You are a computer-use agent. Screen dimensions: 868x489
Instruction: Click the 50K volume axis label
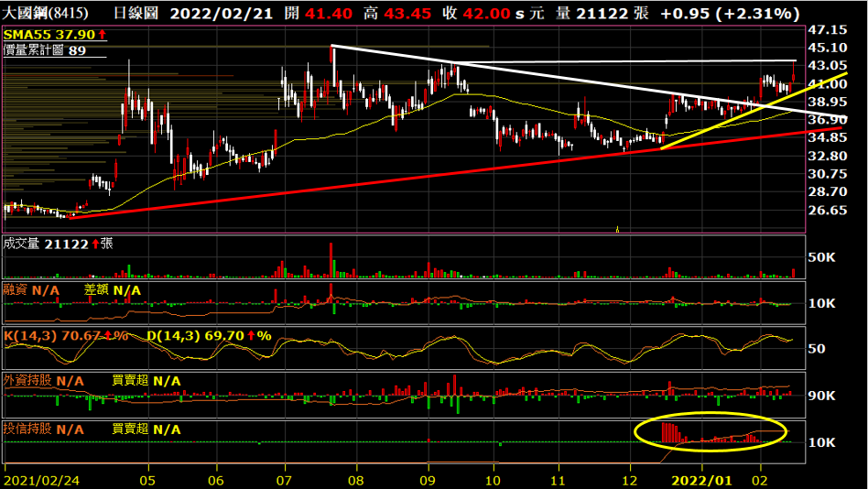coord(821,257)
